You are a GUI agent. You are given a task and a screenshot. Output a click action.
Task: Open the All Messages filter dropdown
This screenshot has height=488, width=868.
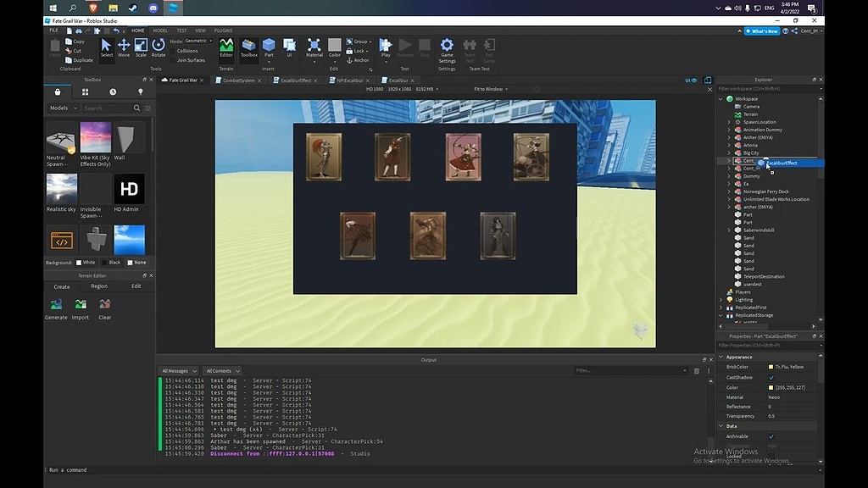click(x=179, y=371)
